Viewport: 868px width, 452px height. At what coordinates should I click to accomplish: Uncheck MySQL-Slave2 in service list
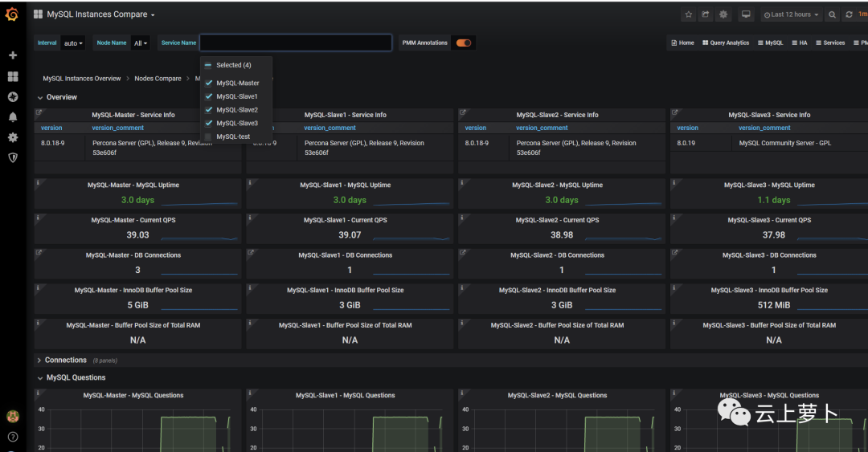tap(209, 109)
